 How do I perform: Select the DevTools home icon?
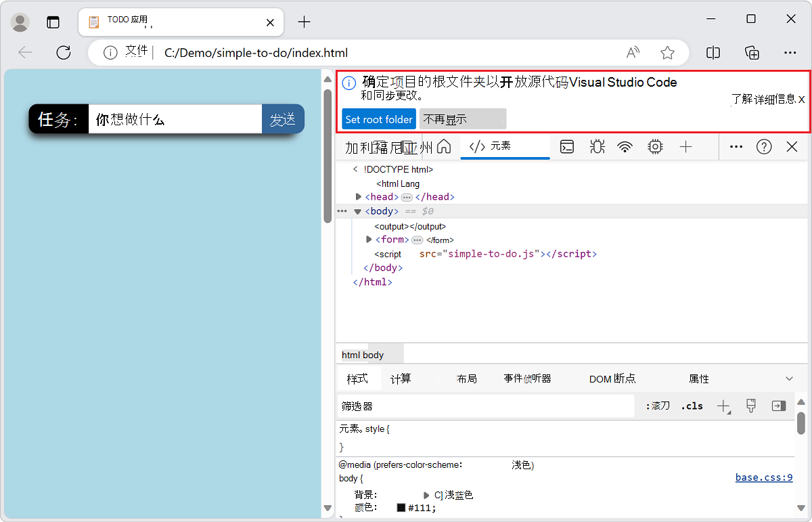(x=444, y=146)
